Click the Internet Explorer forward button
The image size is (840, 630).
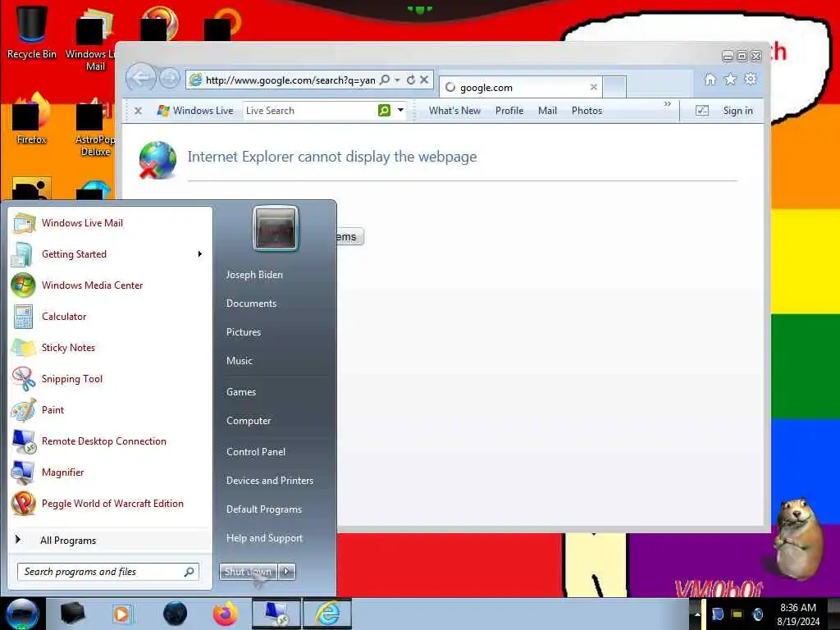pos(170,80)
